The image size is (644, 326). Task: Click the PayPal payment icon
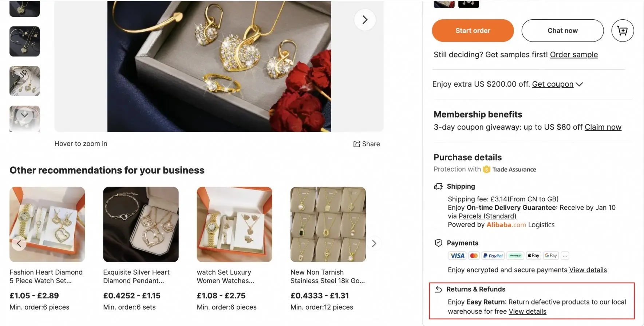click(493, 255)
